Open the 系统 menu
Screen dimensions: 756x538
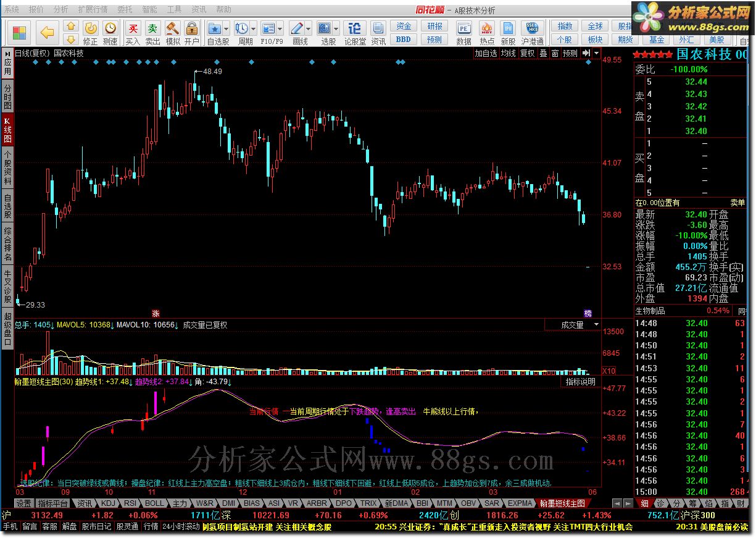click(11, 10)
